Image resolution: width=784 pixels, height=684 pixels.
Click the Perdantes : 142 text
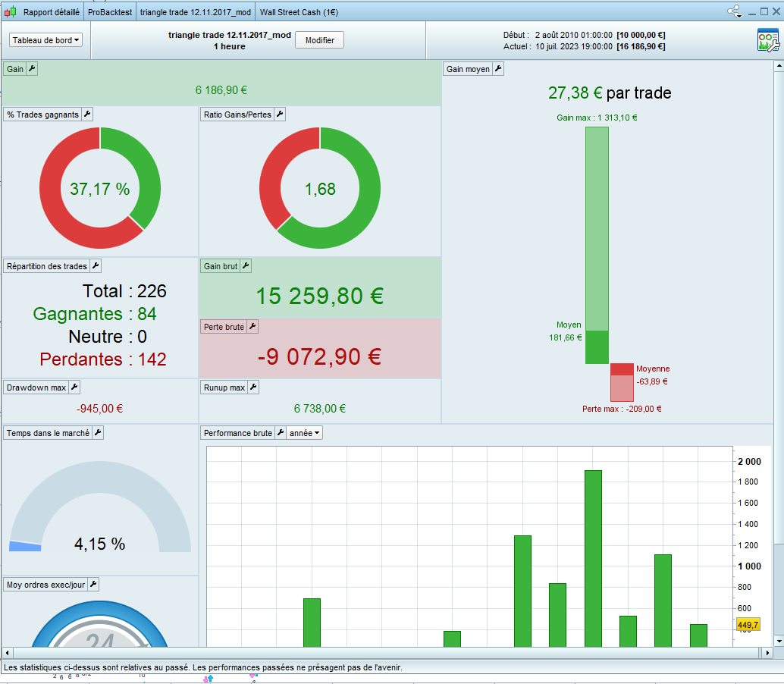102,359
